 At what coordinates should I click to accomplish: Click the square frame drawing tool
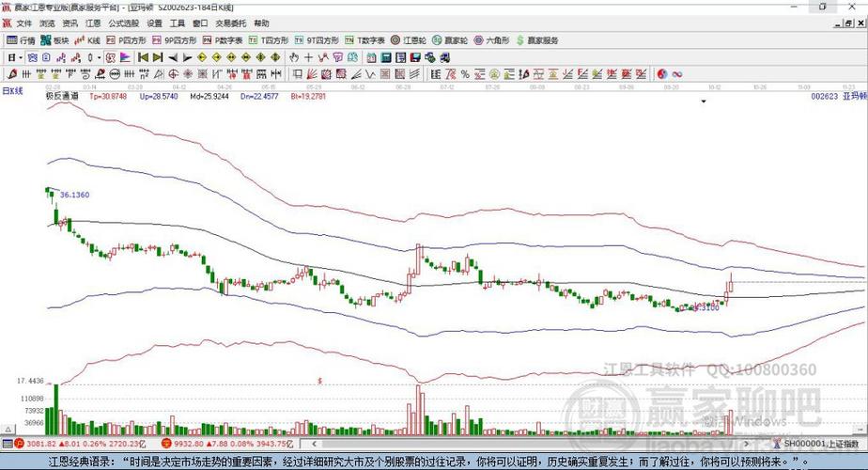(x=297, y=74)
